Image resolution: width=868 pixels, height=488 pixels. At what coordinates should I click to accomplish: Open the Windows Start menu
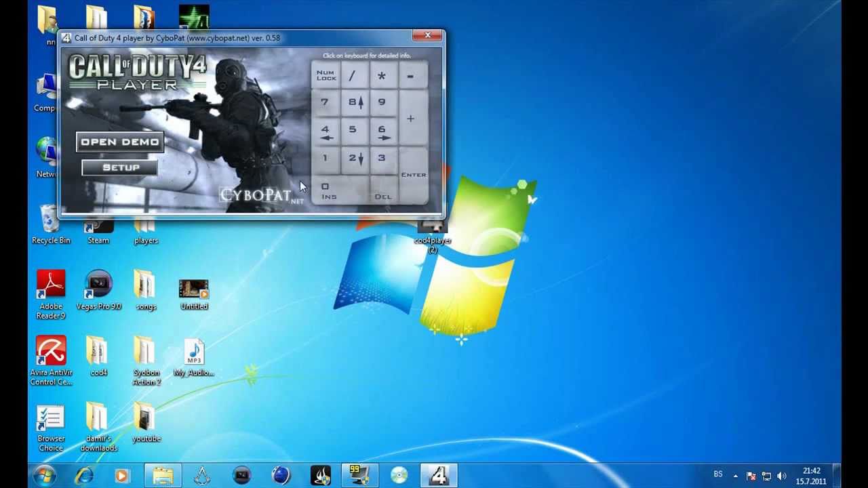click(x=45, y=475)
